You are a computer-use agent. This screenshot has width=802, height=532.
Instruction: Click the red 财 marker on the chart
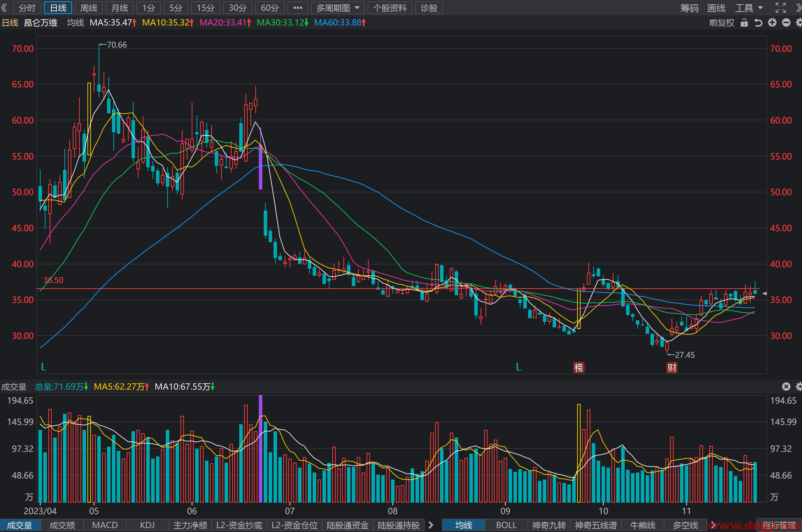(672, 368)
